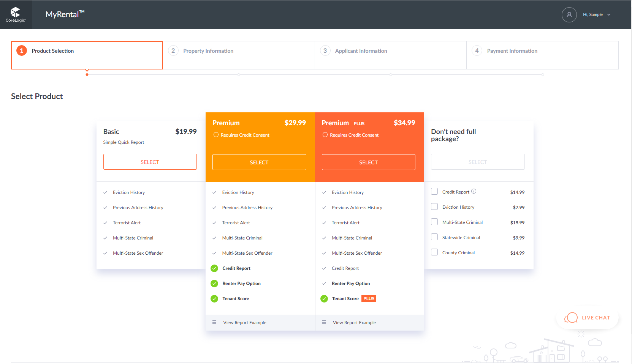Click the Premium Plus Requires Credit Consent info icon
The height and width of the screenshot is (364, 632).
325,135
